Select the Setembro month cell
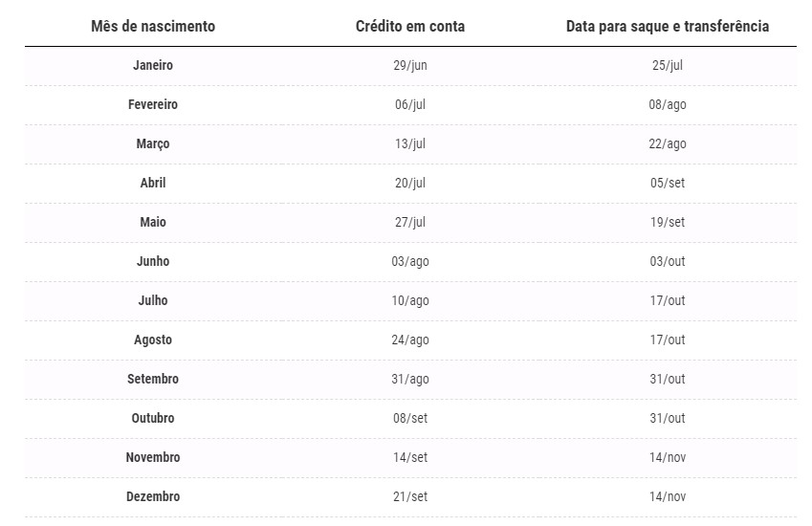The height and width of the screenshot is (526, 812). [153, 379]
